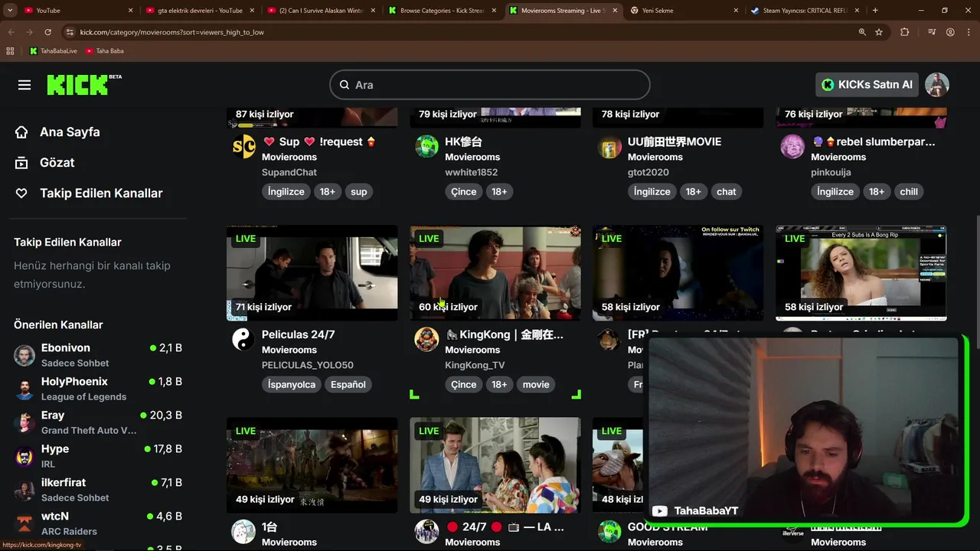Click Eray avatar in recommended channels
The image size is (980, 551).
pyautogui.click(x=24, y=422)
